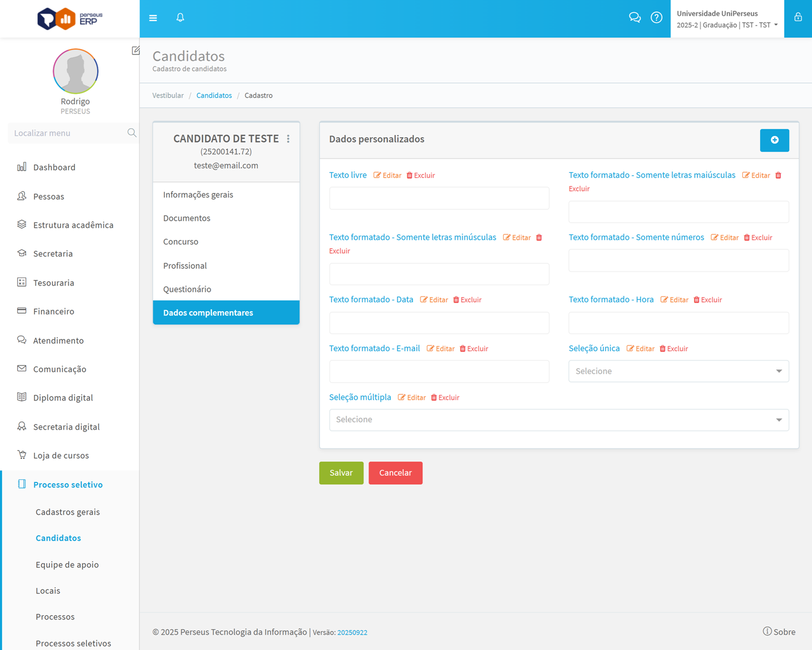The width and height of the screenshot is (812, 650).
Task: Open the chat messages icon
Action: point(634,18)
